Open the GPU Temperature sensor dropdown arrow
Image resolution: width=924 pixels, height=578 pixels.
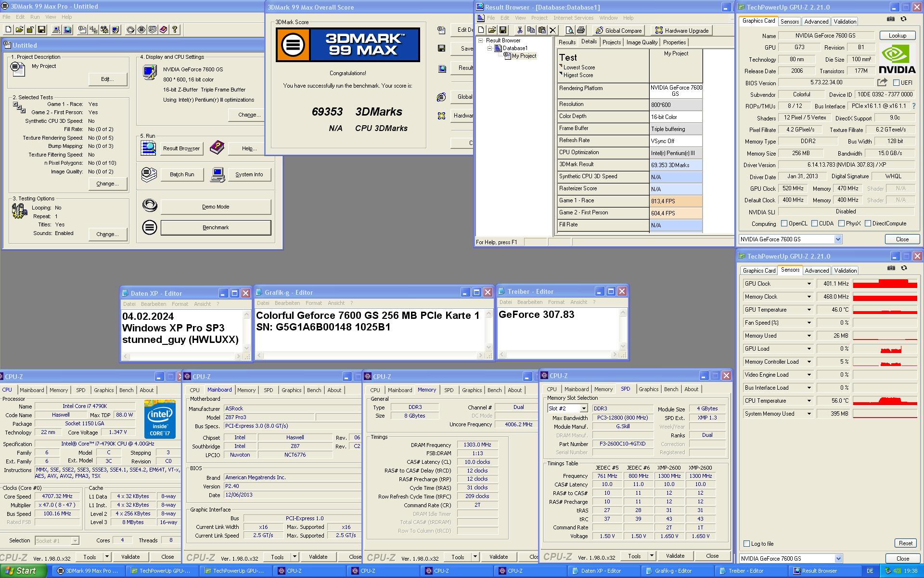(x=809, y=310)
